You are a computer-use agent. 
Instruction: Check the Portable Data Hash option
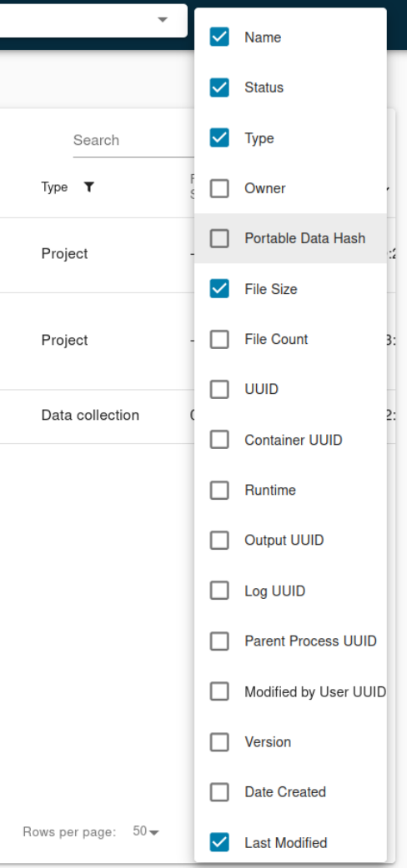click(219, 238)
